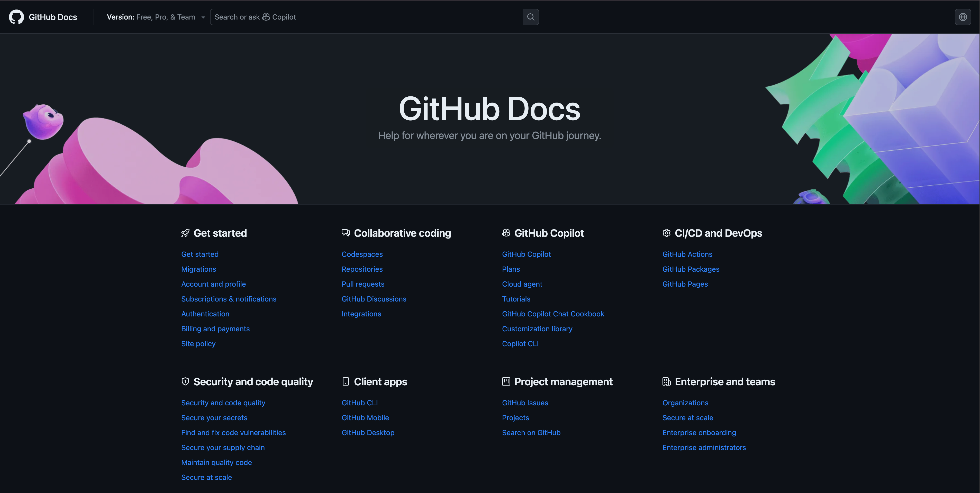Click the Client apps heading
Viewport: 980px width, 493px height.
pos(380,381)
